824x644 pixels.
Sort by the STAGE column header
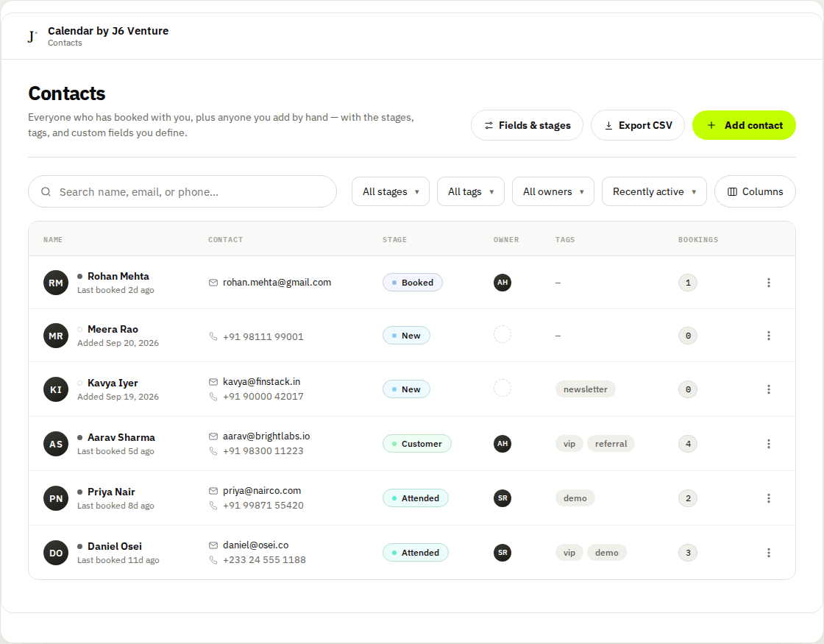point(394,240)
